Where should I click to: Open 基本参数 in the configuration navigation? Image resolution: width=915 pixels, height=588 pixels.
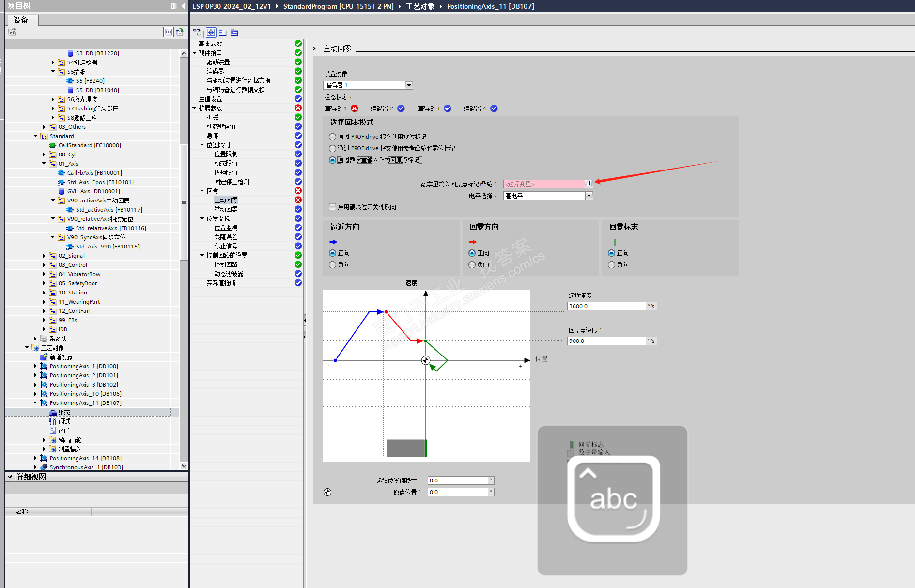tap(210, 44)
